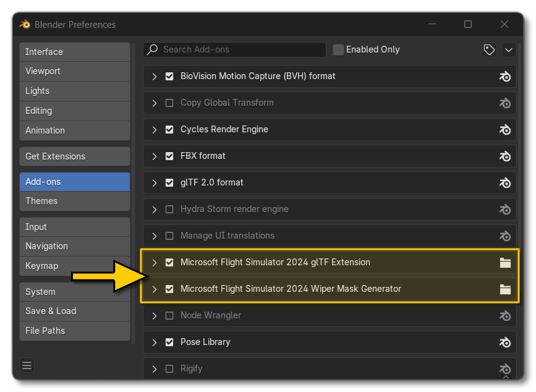Viewport: 536px width, 392px height.
Task: Click the website icon for BioVision Motion Capture
Action: click(505, 76)
